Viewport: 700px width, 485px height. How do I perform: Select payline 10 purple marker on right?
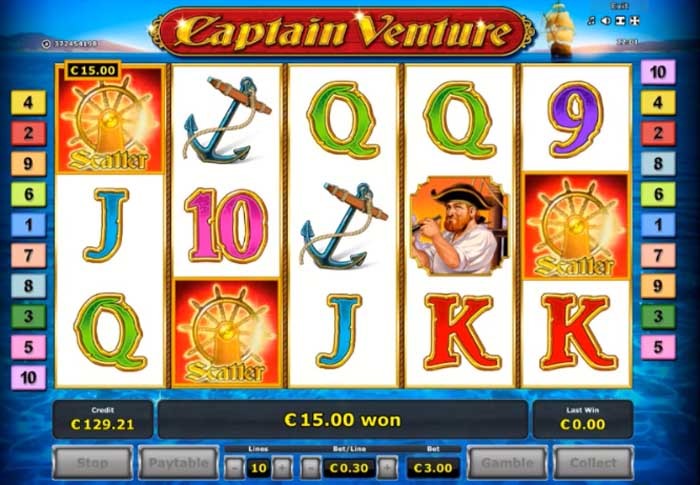pyautogui.click(x=658, y=72)
